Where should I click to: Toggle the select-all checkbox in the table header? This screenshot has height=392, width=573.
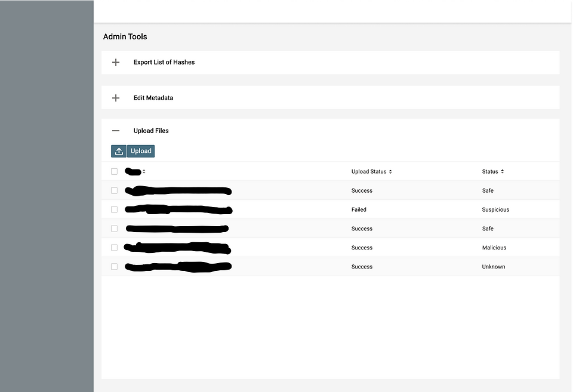pyautogui.click(x=114, y=171)
